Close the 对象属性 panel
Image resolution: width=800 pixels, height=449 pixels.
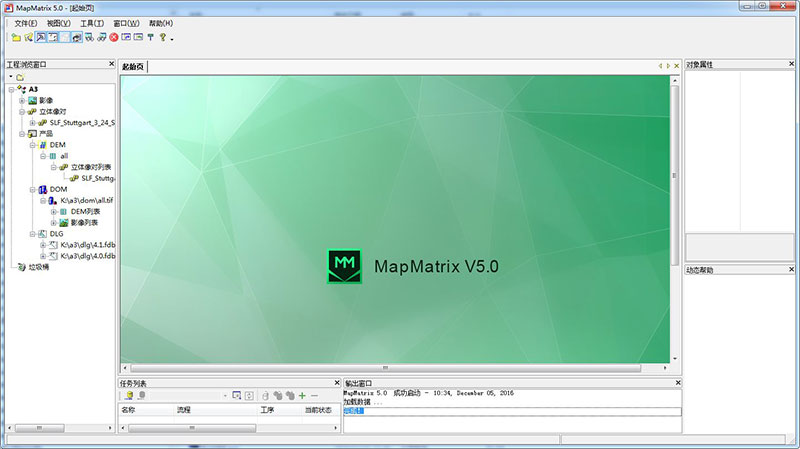(791, 64)
